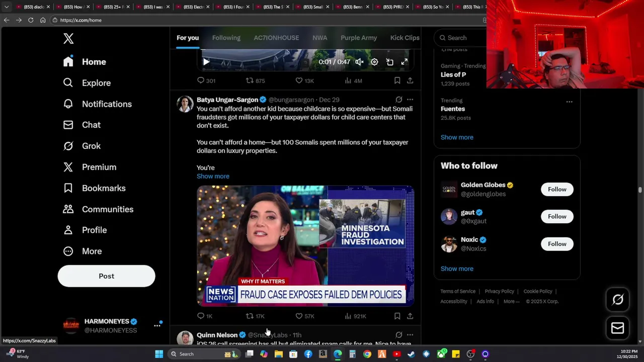Switch to the AC7IONHOUSE tab
The image size is (644, 362).
pyautogui.click(x=276, y=38)
